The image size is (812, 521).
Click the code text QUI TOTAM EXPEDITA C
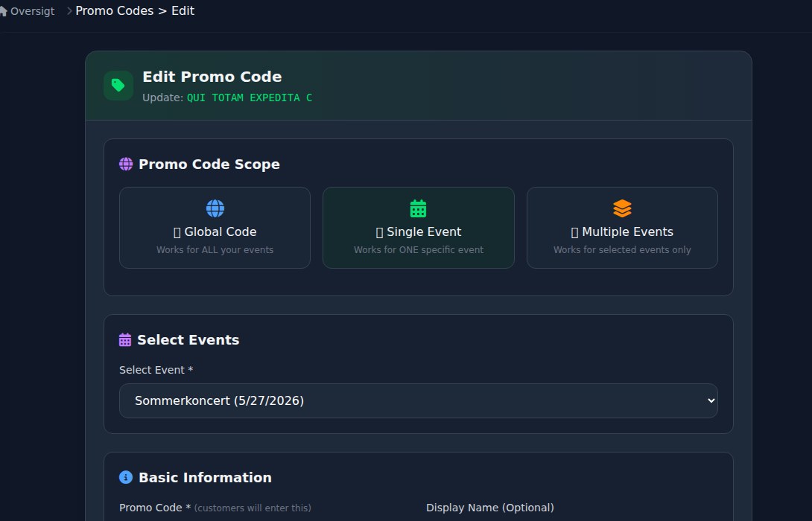pyautogui.click(x=249, y=98)
